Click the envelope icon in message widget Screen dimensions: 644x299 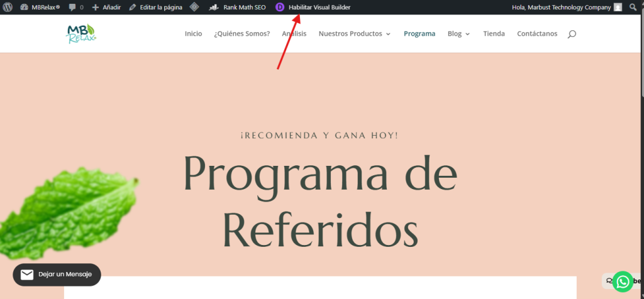[26, 275]
